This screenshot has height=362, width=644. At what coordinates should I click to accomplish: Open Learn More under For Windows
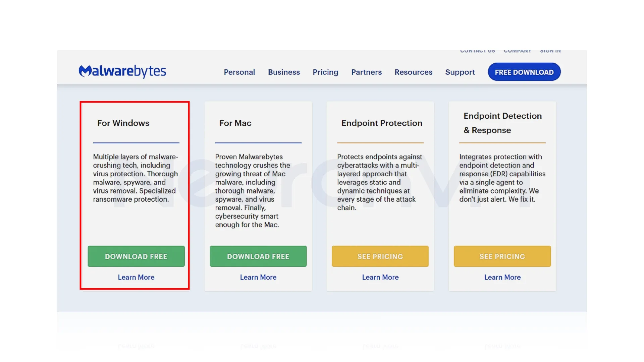pyautogui.click(x=136, y=277)
